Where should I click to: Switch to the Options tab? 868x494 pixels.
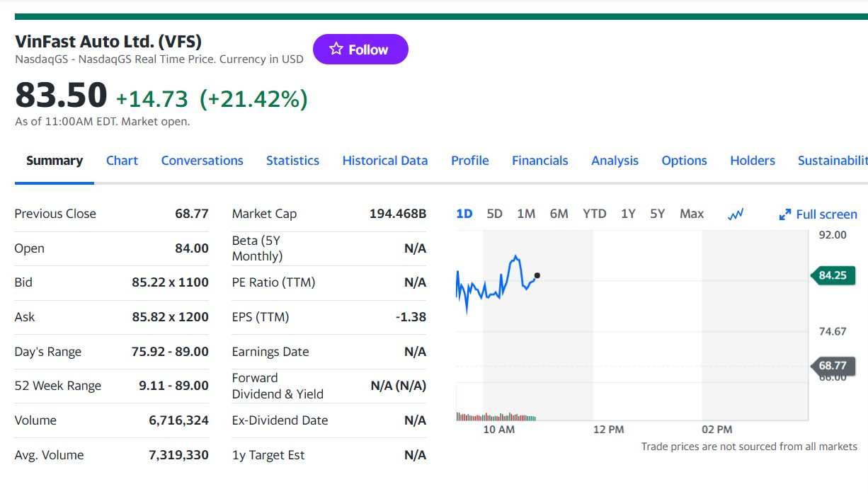684,161
